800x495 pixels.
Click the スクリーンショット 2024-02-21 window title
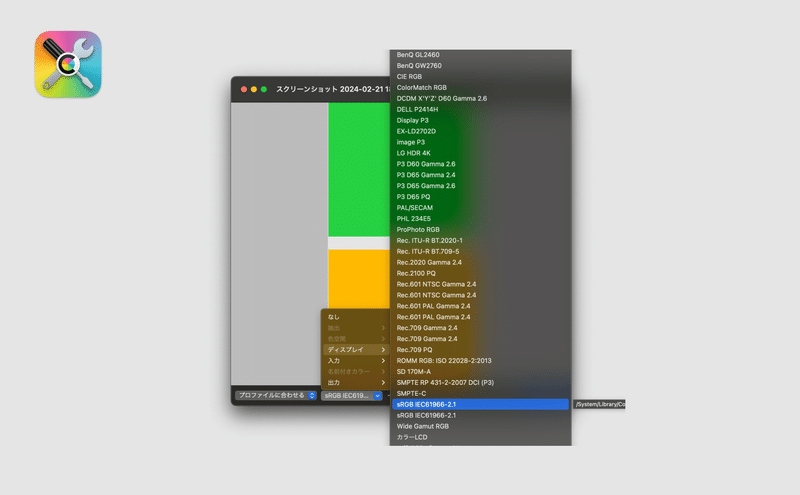point(333,89)
